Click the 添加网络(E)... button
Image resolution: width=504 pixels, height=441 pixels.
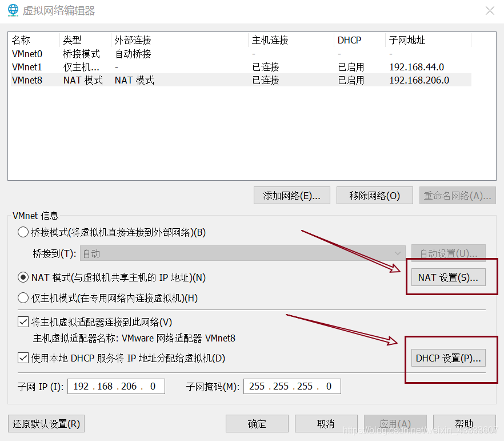tap(292, 195)
